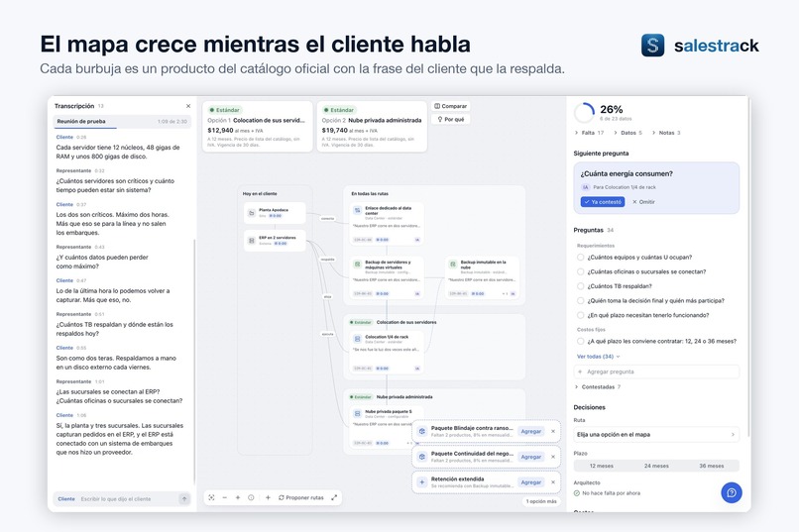
Task: Click icon on Backup de servidores y máquinas card
Action: click(357, 265)
